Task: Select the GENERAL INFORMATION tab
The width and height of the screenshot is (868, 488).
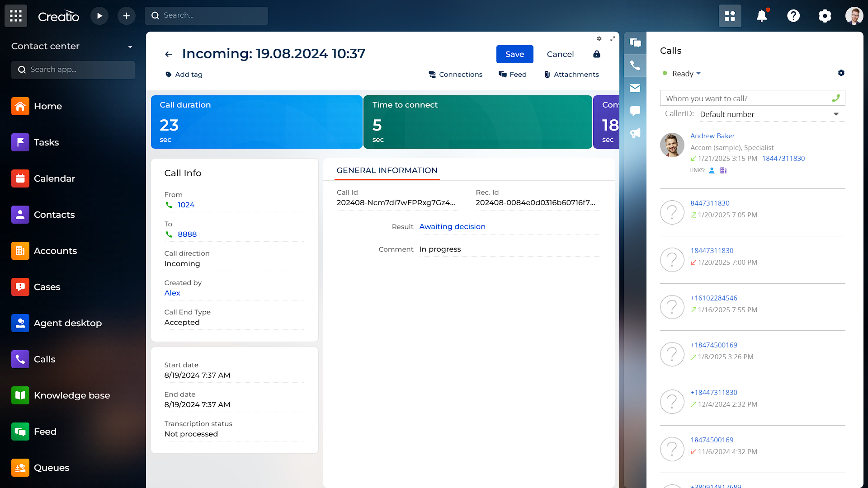Action: click(x=387, y=170)
